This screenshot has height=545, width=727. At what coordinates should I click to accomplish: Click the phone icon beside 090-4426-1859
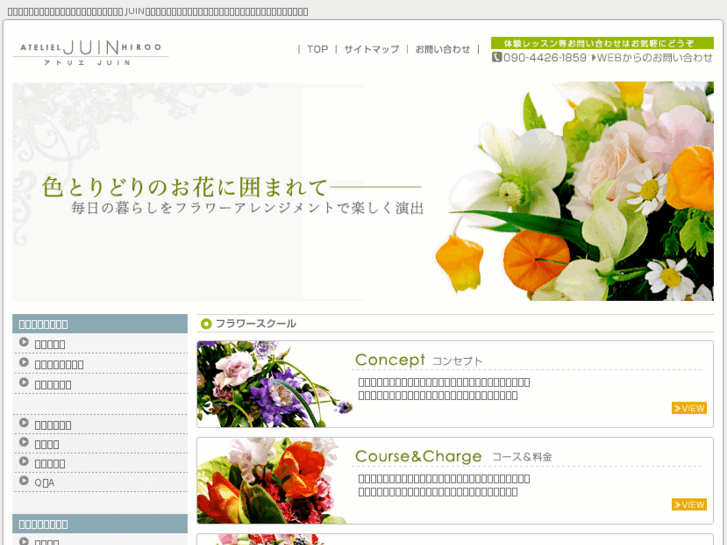(497, 57)
